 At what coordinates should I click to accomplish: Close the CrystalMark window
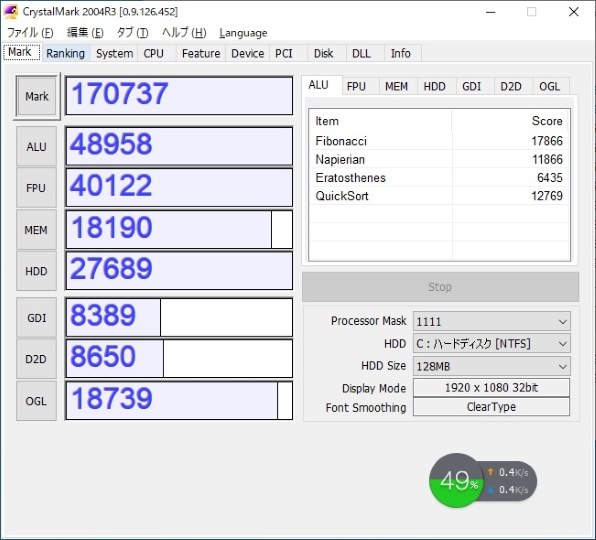pyautogui.click(x=574, y=12)
